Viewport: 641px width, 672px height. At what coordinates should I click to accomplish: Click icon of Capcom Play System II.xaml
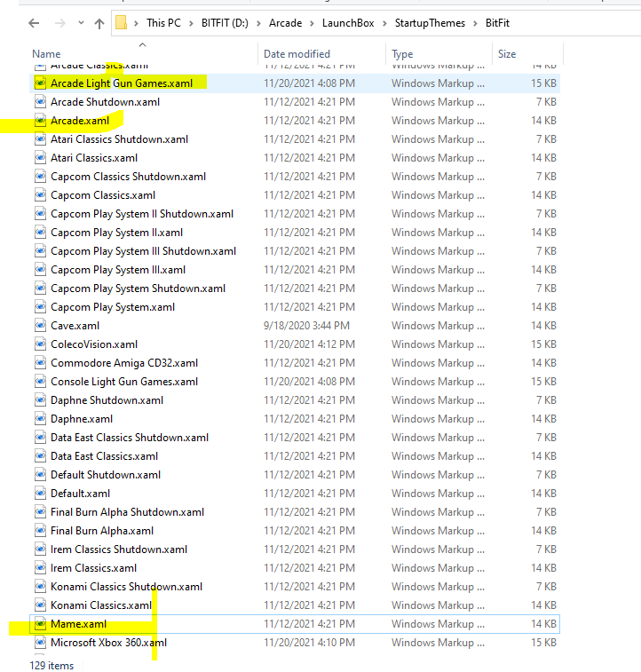(x=40, y=233)
